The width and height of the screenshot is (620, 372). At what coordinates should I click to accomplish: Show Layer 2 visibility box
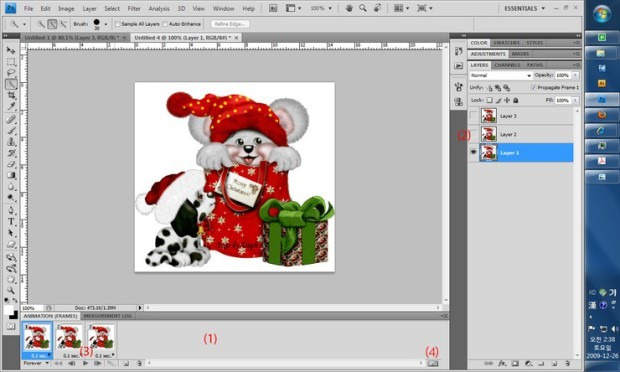pyautogui.click(x=473, y=134)
